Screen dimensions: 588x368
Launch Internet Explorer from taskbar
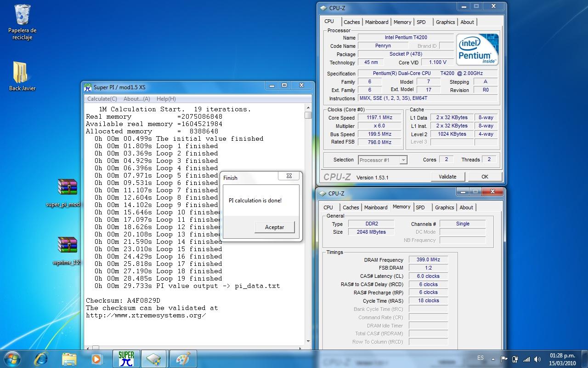coord(41,358)
